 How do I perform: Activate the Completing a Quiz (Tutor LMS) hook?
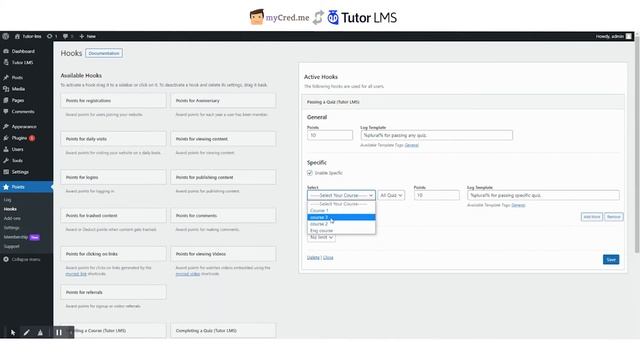point(223,331)
